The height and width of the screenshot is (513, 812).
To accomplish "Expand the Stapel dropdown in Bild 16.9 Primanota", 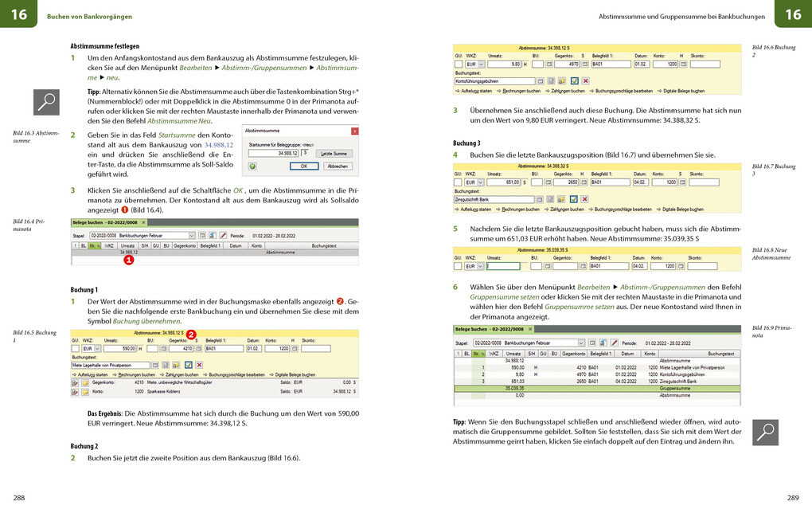I will pos(581,343).
